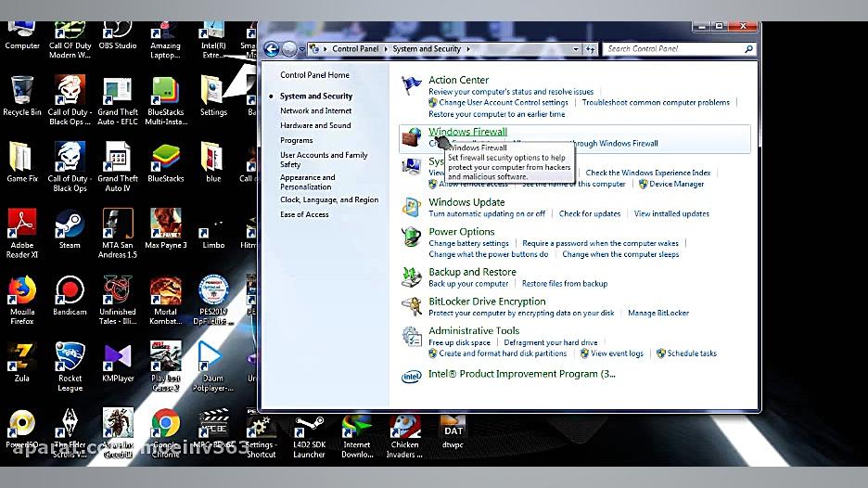
Task: Open Appearance and Personalization category
Action: (x=307, y=182)
